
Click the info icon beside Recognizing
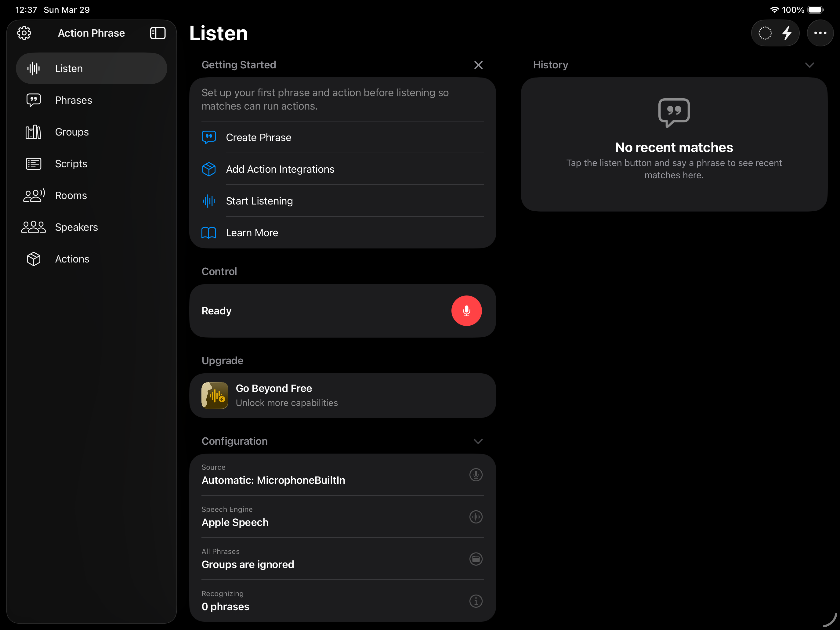[476, 601]
